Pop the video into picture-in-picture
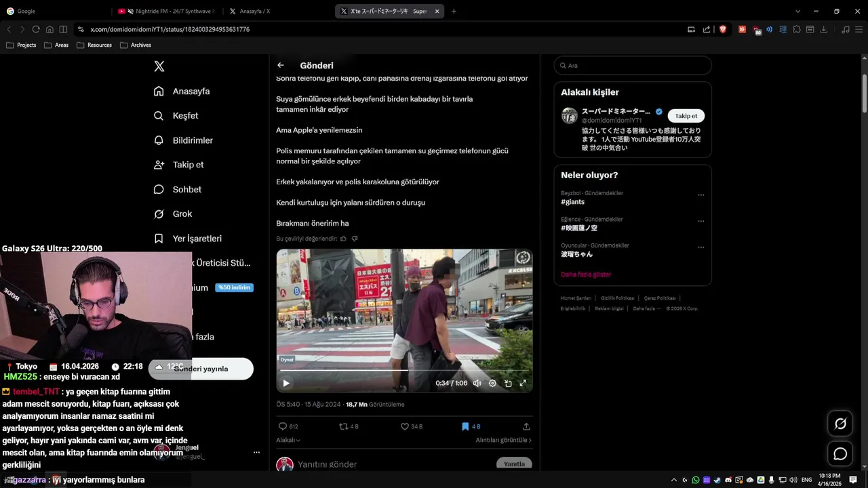868x488 pixels. (x=508, y=383)
